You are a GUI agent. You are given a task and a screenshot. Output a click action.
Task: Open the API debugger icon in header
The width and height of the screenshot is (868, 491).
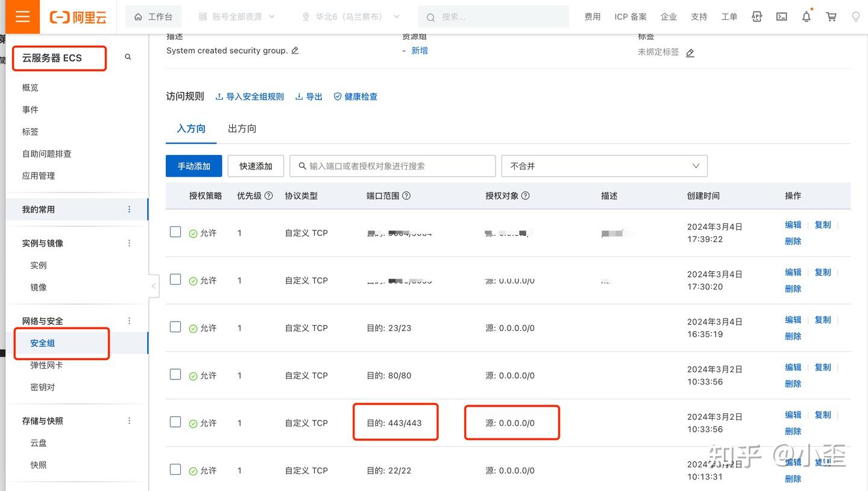coord(757,17)
